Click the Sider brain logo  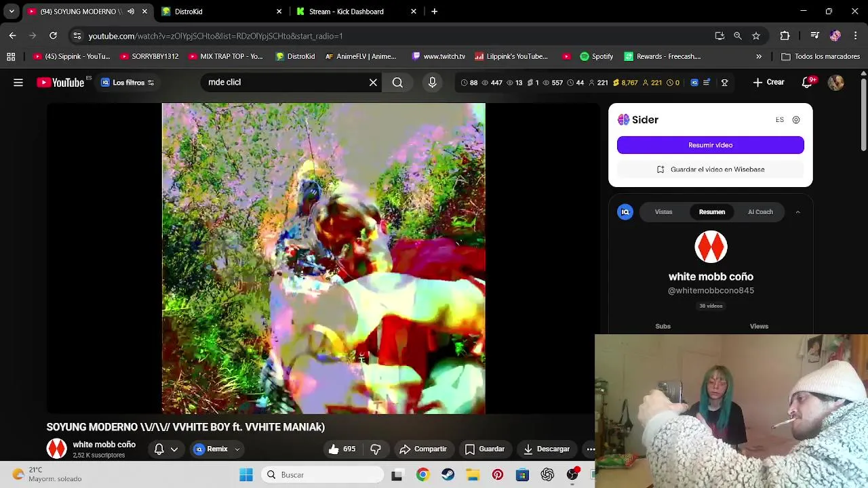coord(623,120)
